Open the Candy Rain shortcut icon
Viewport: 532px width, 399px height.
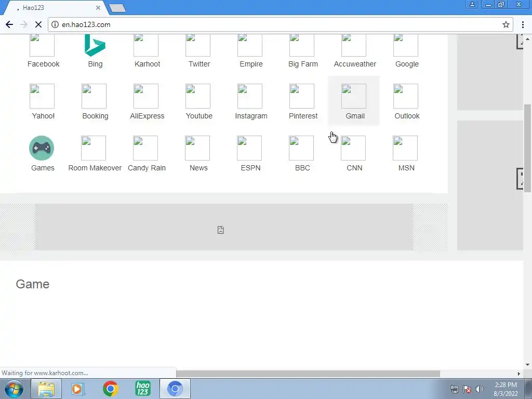pos(145,148)
